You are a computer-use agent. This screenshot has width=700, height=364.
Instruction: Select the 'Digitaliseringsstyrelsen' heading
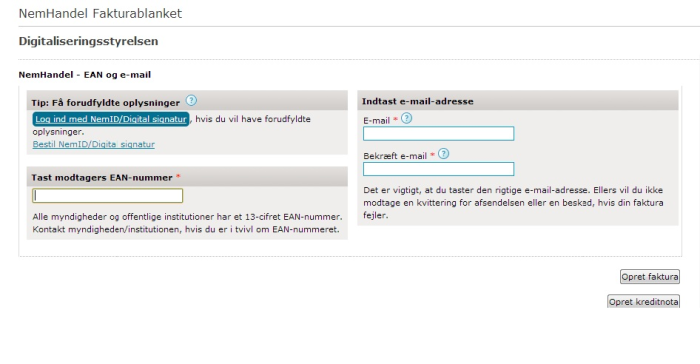click(x=88, y=41)
